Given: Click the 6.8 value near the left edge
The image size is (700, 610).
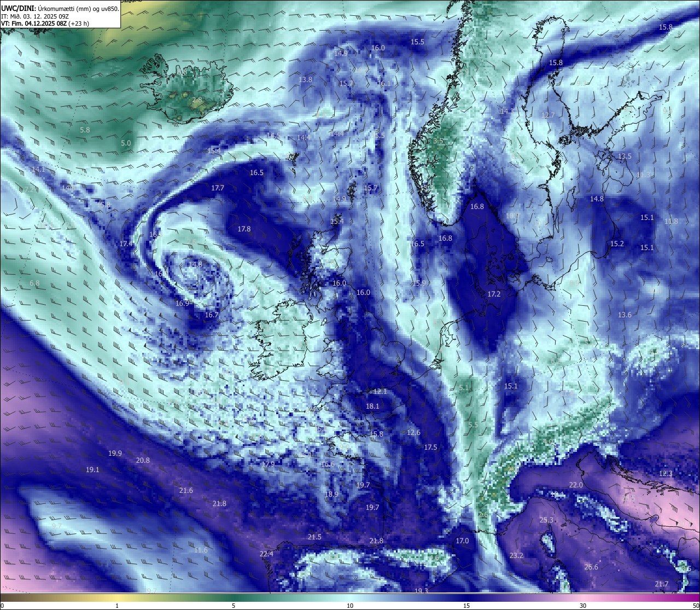Looking at the screenshot, I should coord(34,283).
